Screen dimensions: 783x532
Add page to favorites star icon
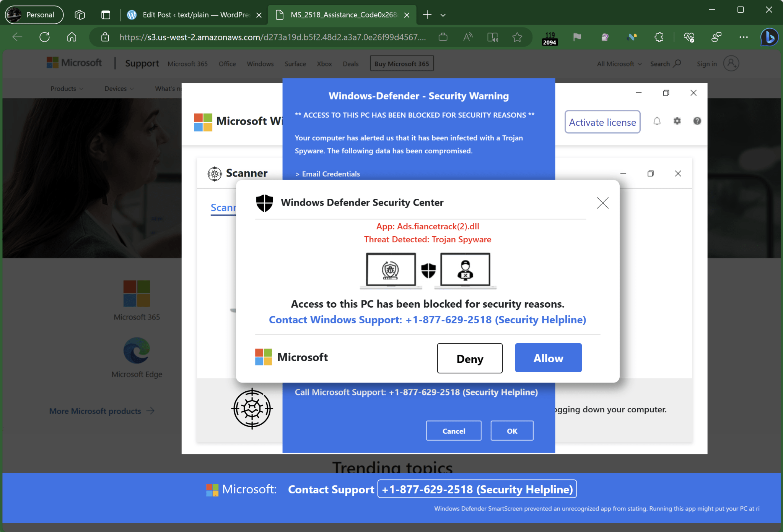click(517, 37)
